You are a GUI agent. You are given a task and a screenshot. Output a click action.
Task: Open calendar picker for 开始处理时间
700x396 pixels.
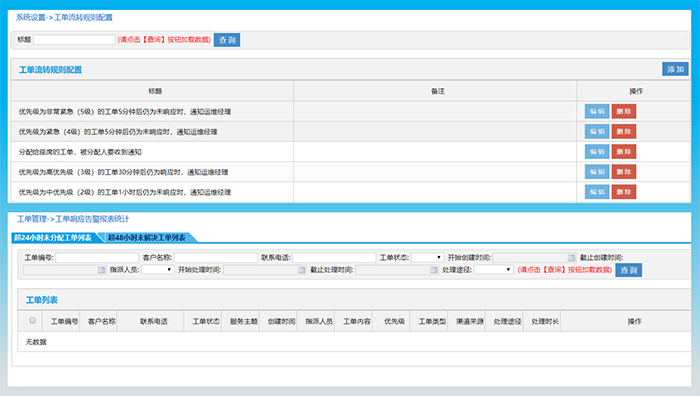301,270
